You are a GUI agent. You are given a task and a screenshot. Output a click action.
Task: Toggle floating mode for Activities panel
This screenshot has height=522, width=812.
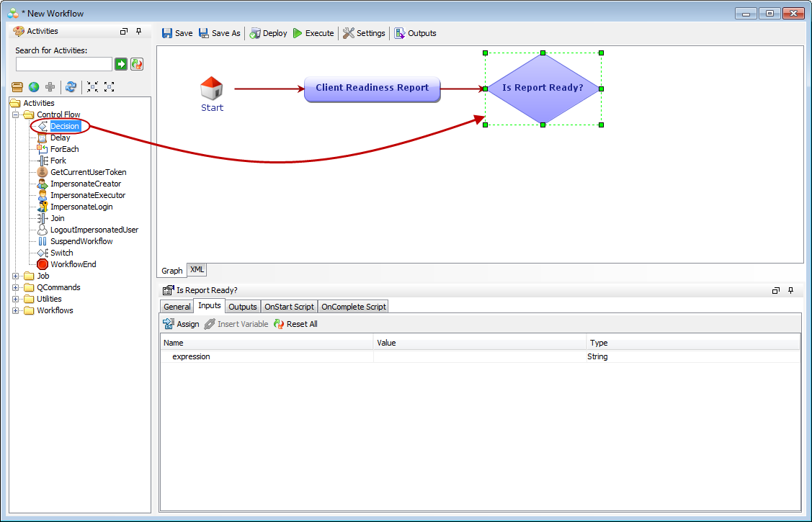(x=124, y=32)
